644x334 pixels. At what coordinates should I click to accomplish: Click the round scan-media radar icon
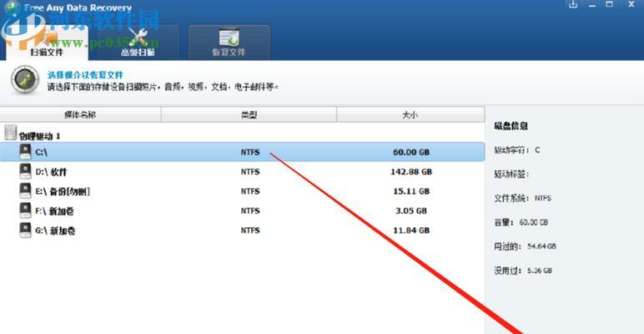(x=25, y=79)
